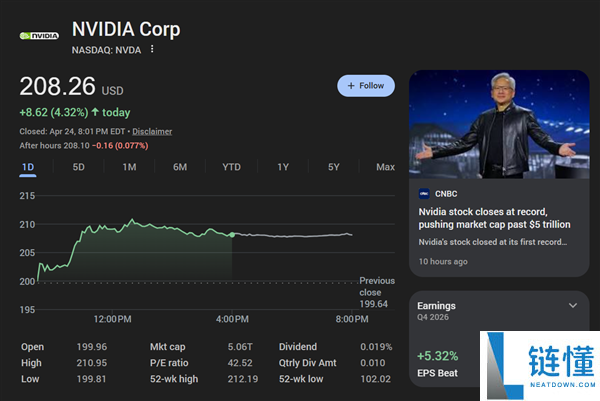Select the 1D chart range tab

click(28, 167)
